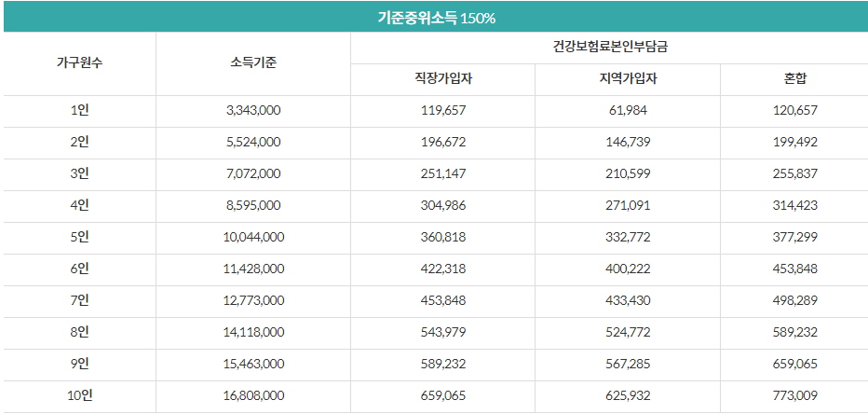Click the 5인 row label
Image resolution: width=868 pixels, height=414 pixels.
(x=80, y=237)
